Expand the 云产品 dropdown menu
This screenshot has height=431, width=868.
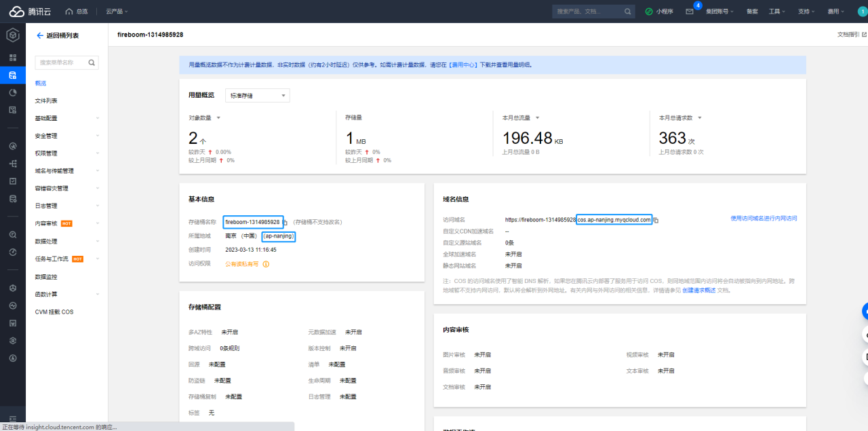(x=117, y=12)
